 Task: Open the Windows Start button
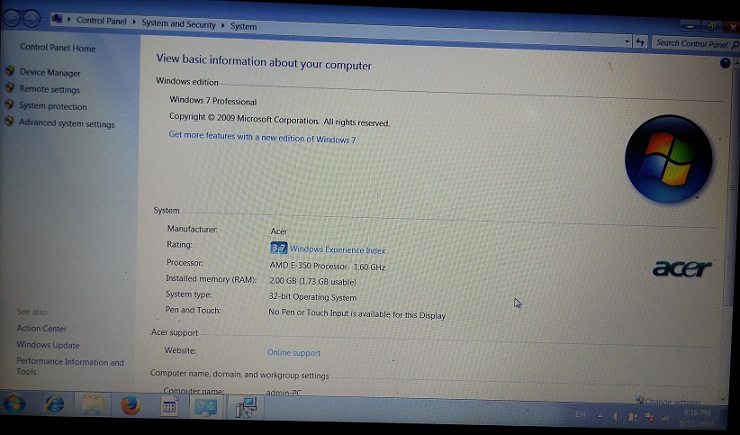14,403
